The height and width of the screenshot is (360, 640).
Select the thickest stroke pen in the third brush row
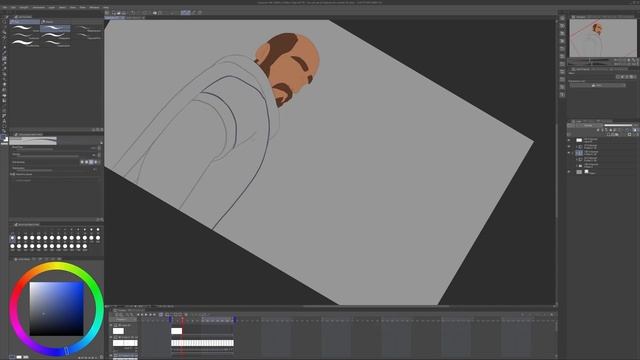pos(24,43)
